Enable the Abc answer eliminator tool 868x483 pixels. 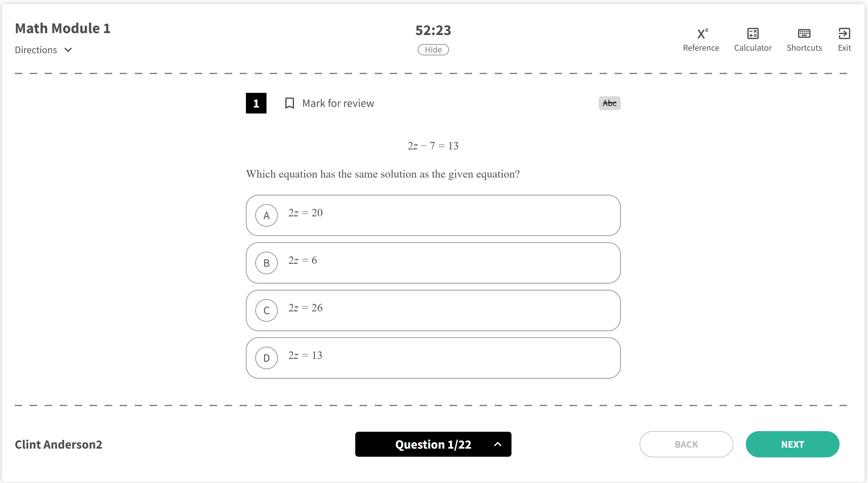click(609, 103)
